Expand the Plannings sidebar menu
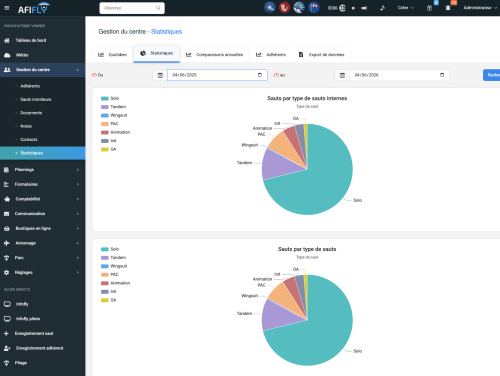500x376 pixels. [42, 170]
